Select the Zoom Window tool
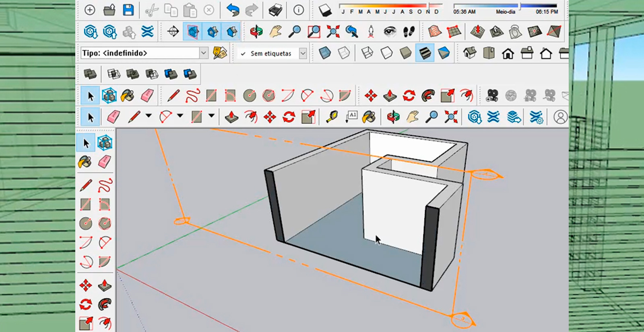 pyautogui.click(x=314, y=31)
